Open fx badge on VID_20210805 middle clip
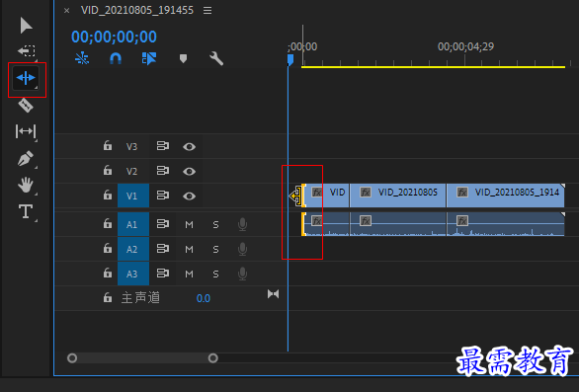 (366, 193)
